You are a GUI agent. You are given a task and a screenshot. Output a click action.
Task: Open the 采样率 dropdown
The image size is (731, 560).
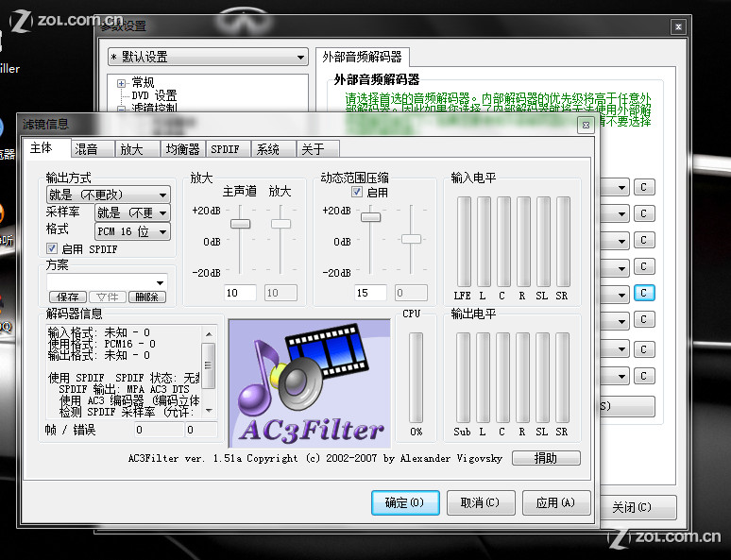click(132, 213)
